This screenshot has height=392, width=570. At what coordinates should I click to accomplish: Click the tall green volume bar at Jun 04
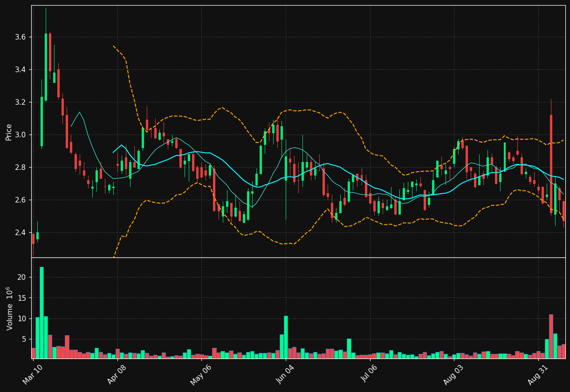click(286, 337)
